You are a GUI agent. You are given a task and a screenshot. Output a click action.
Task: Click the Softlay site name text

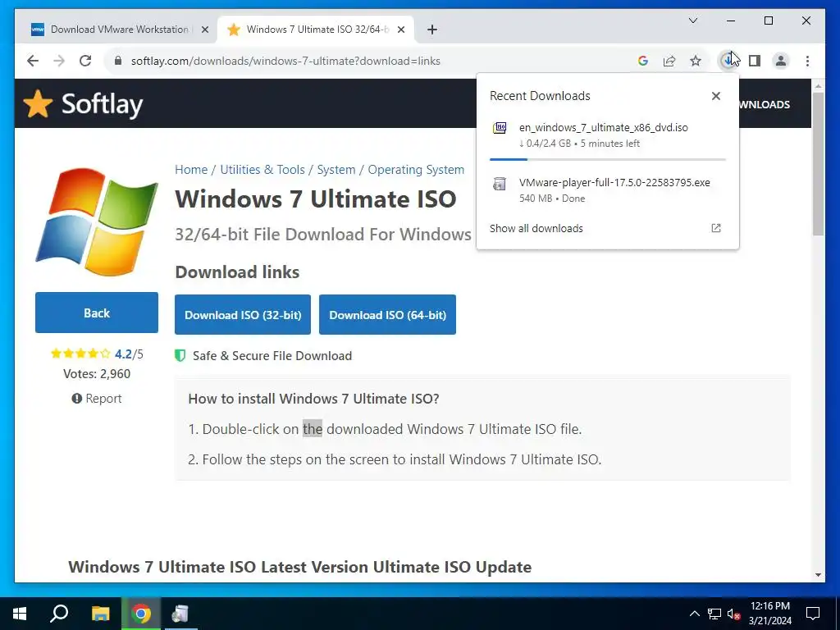coord(102,104)
